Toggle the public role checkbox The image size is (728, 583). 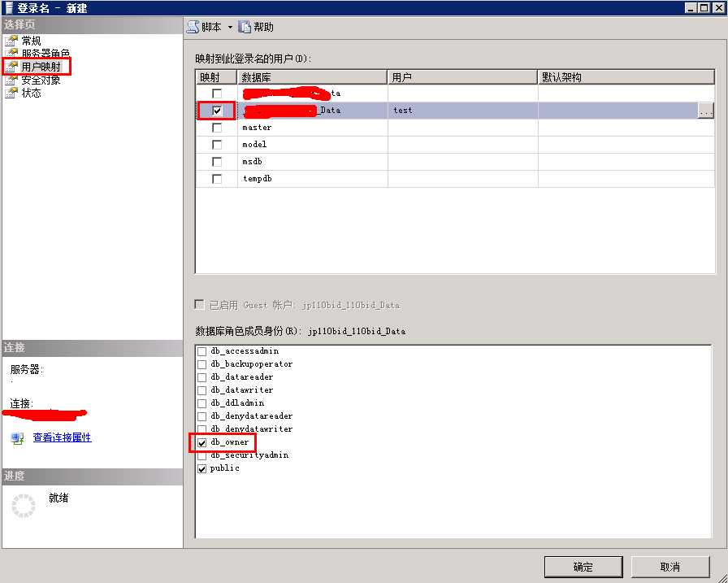pos(202,468)
